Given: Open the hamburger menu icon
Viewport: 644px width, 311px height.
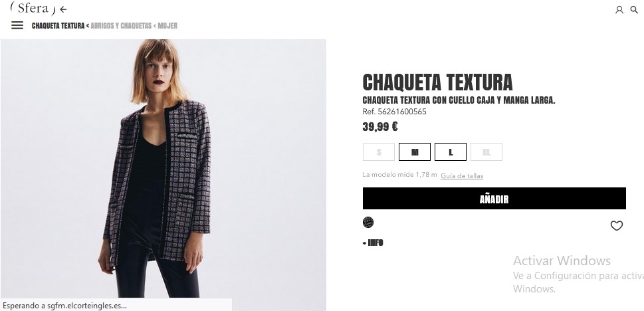Looking at the screenshot, I should [x=17, y=25].
